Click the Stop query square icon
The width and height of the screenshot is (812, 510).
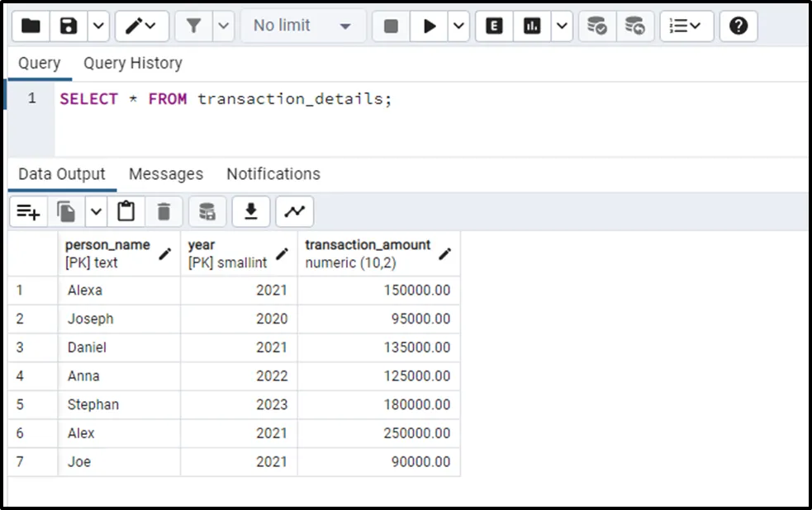(392, 26)
